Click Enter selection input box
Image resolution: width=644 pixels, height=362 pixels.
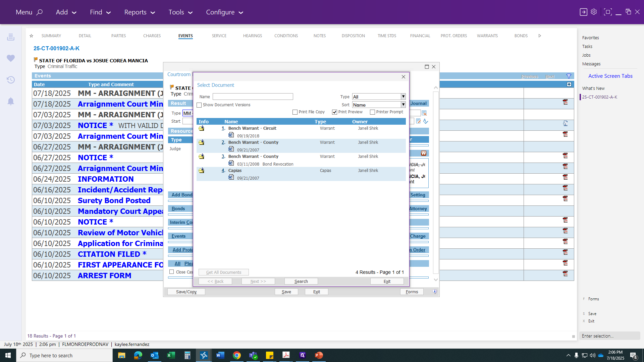pos(609,336)
